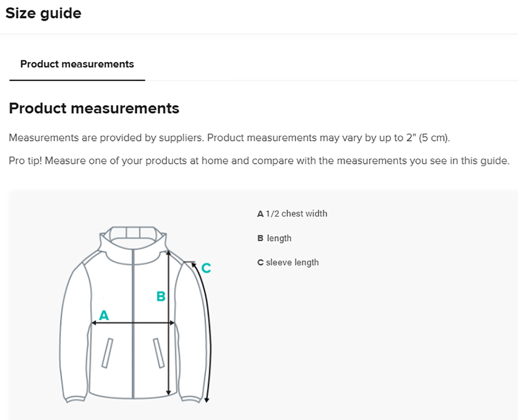This screenshot has width=518, height=420.
Task: Click the jacket's left pocket slit
Action: (107, 353)
